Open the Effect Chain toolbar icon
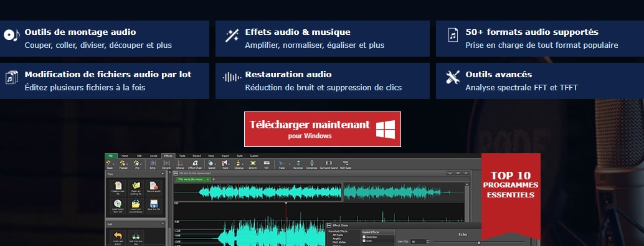Image resolution: width=644 pixels, height=246 pixels. pos(195,163)
